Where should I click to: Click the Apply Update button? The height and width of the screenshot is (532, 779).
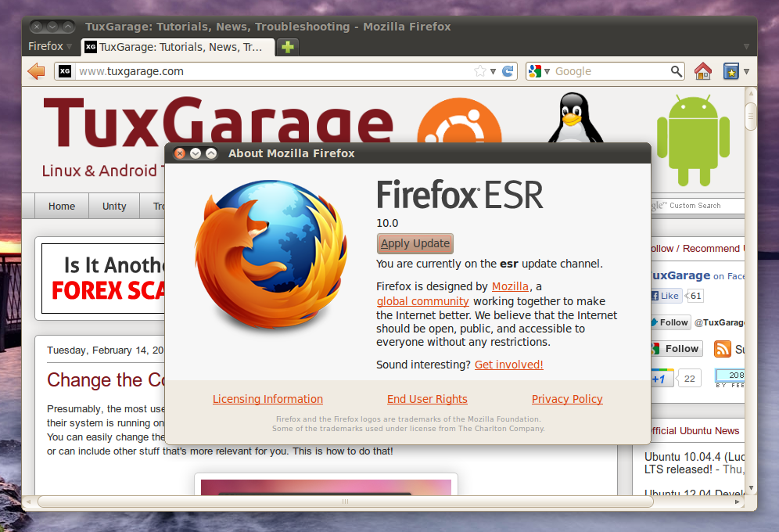[415, 243]
